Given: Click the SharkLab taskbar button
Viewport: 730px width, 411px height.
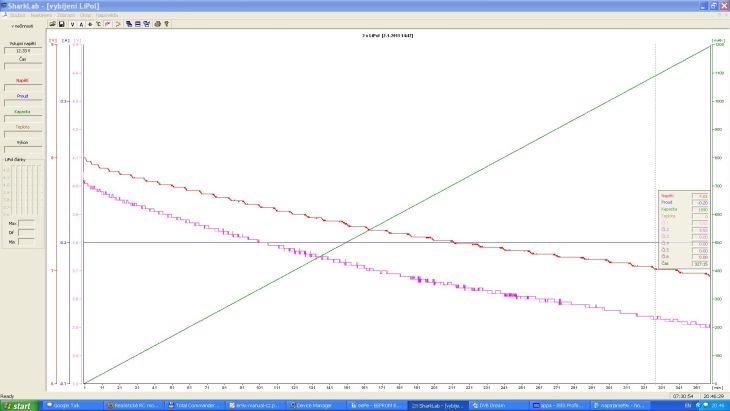Looking at the screenshot, I should (x=437, y=405).
